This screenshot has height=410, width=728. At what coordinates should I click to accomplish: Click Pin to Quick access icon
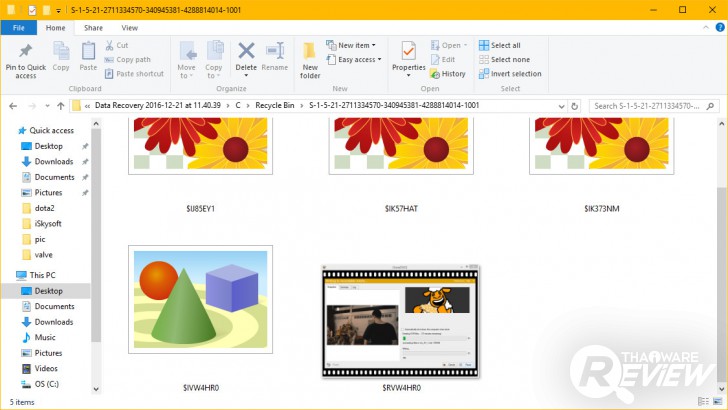click(x=26, y=51)
